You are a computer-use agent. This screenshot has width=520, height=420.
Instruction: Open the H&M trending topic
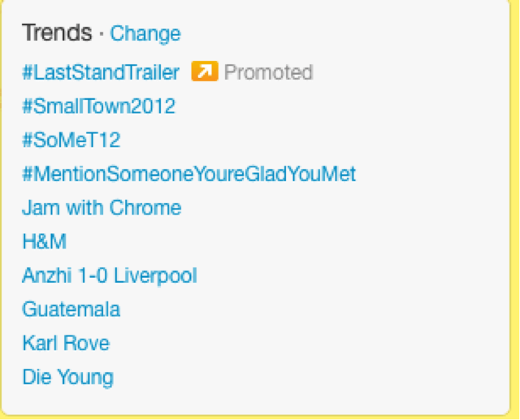(x=45, y=241)
